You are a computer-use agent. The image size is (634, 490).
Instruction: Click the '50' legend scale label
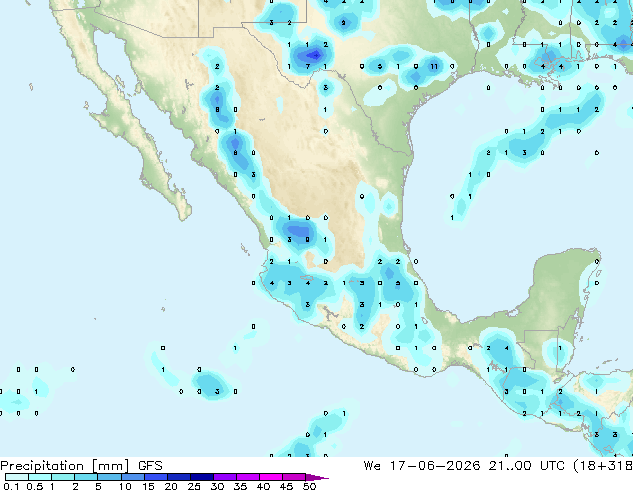pyautogui.click(x=310, y=486)
